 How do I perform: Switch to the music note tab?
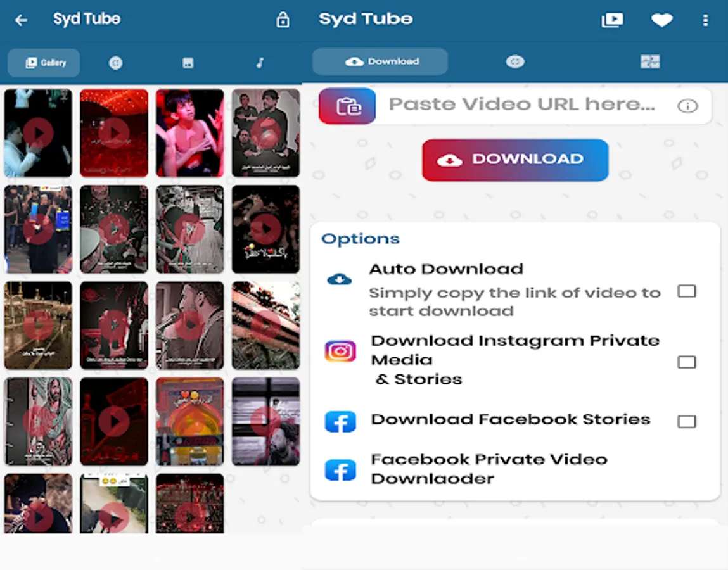click(260, 63)
